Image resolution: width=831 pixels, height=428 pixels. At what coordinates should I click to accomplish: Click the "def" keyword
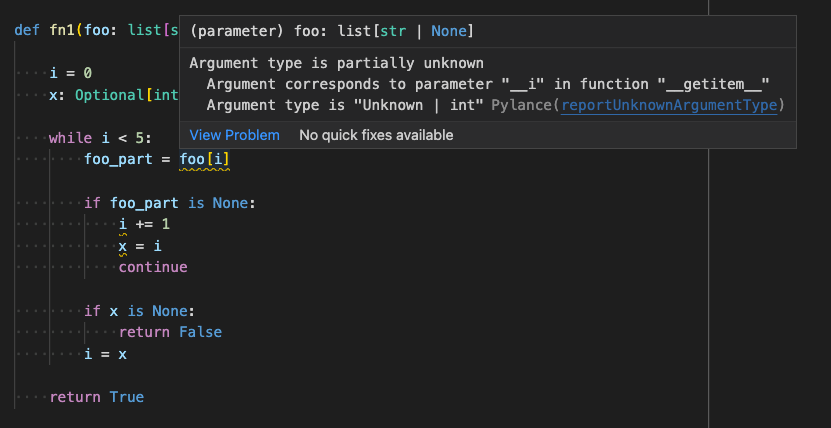click(27, 30)
